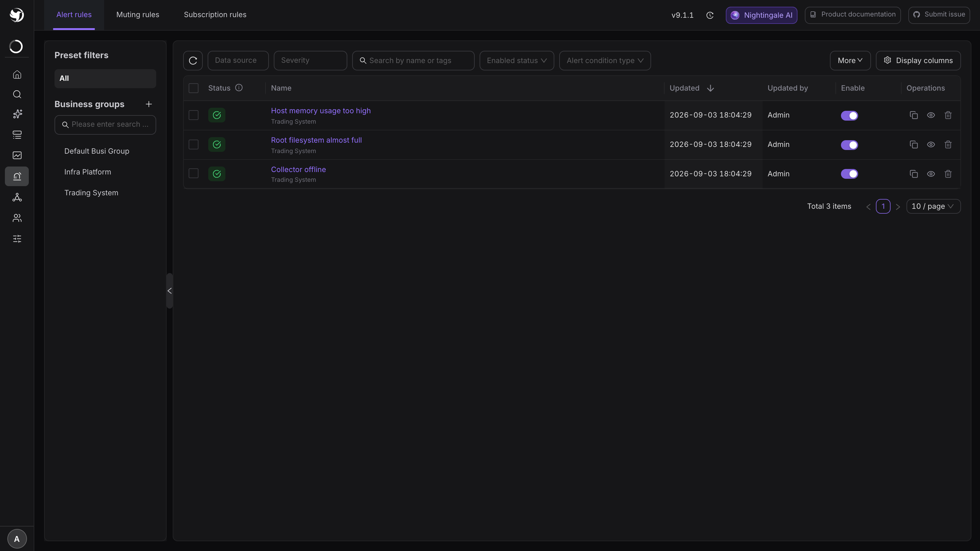Clone the Root filesystem almost full rule
980x551 pixels.
click(914, 144)
